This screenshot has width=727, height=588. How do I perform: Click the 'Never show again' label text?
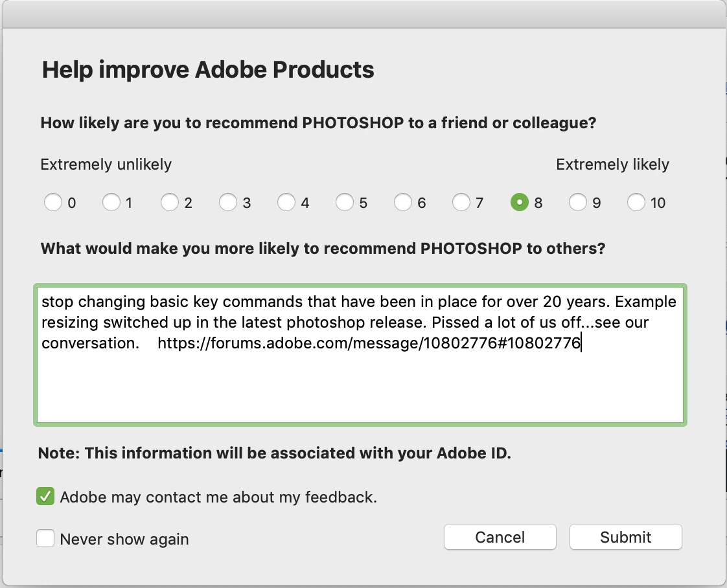click(124, 539)
